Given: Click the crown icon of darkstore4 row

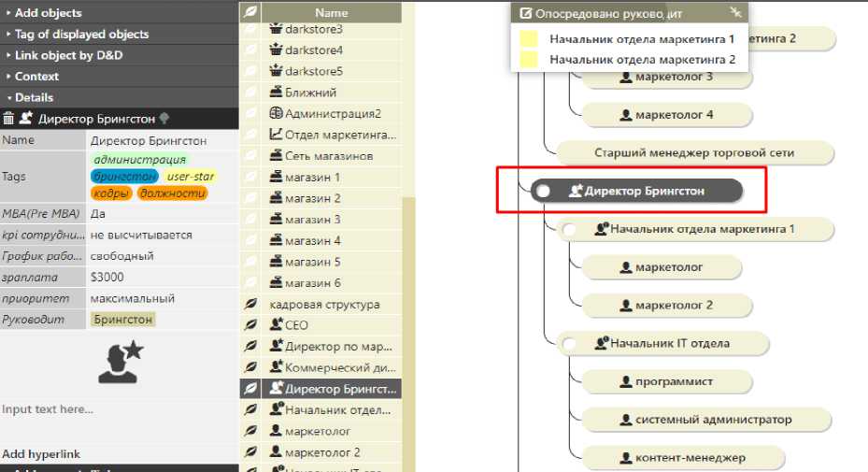Looking at the screenshot, I should [276, 50].
